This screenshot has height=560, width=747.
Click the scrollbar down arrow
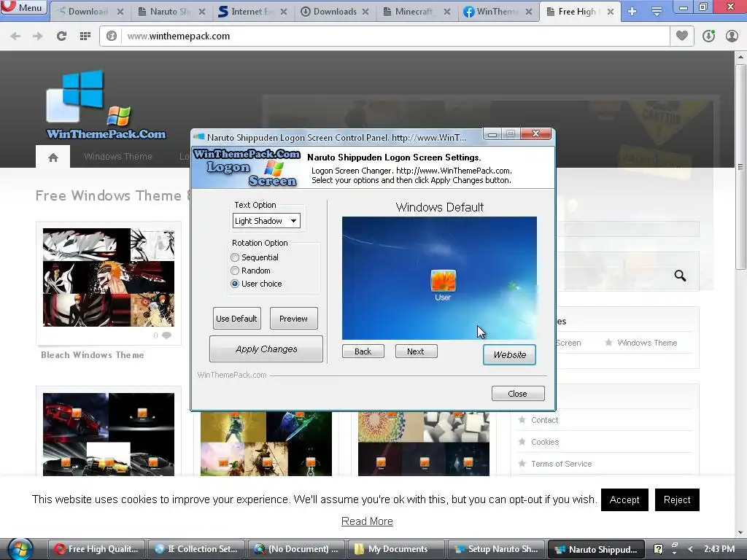click(x=740, y=532)
